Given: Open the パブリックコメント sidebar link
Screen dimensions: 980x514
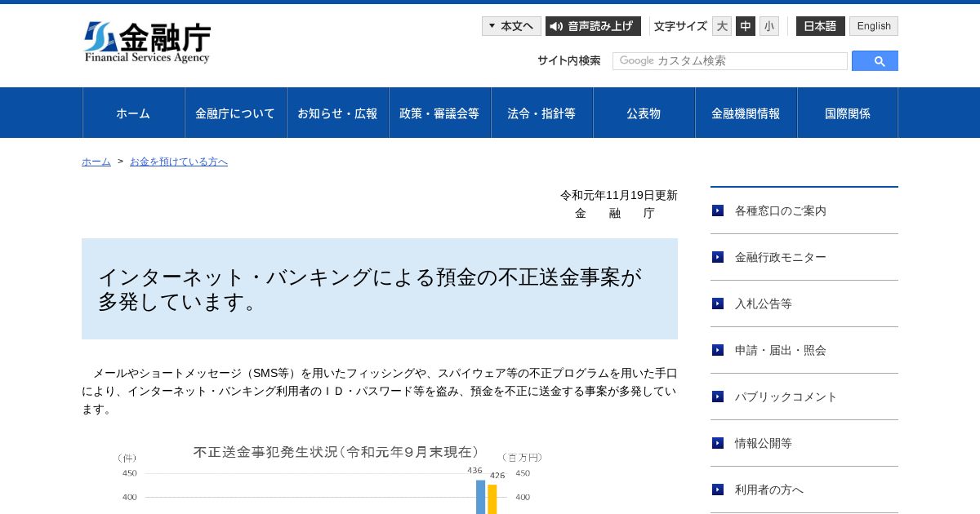Looking at the screenshot, I should click(804, 397).
